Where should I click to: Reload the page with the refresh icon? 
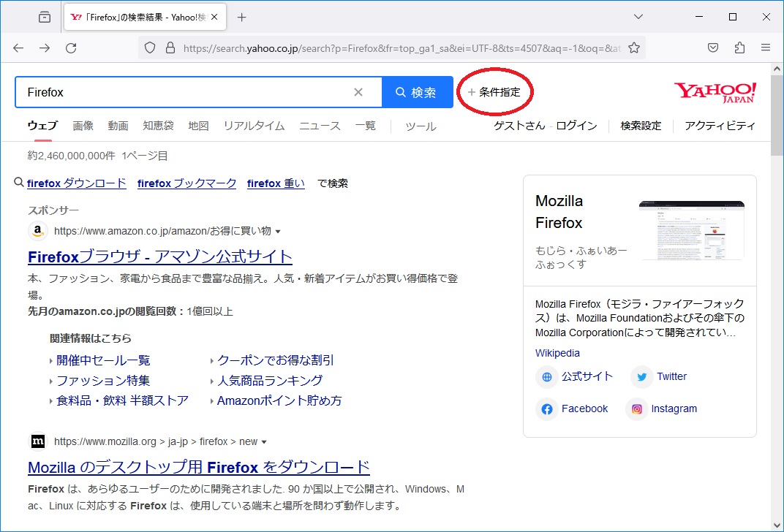click(x=71, y=48)
